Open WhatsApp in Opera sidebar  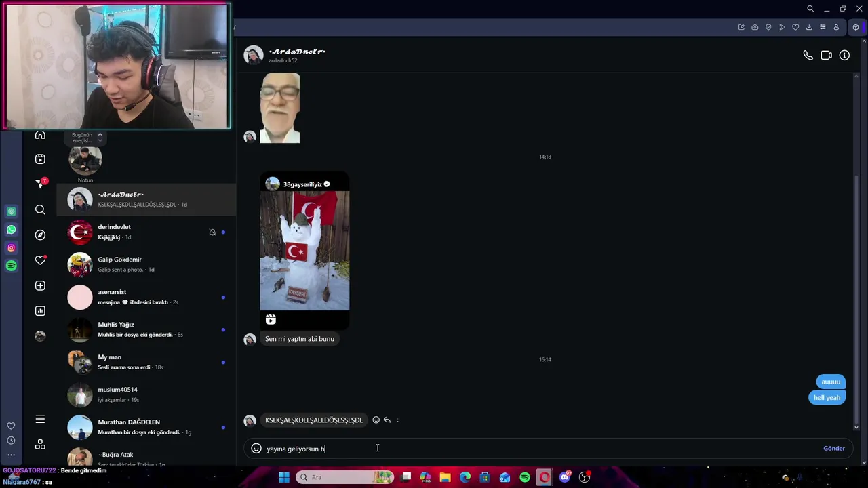pos(11,230)
